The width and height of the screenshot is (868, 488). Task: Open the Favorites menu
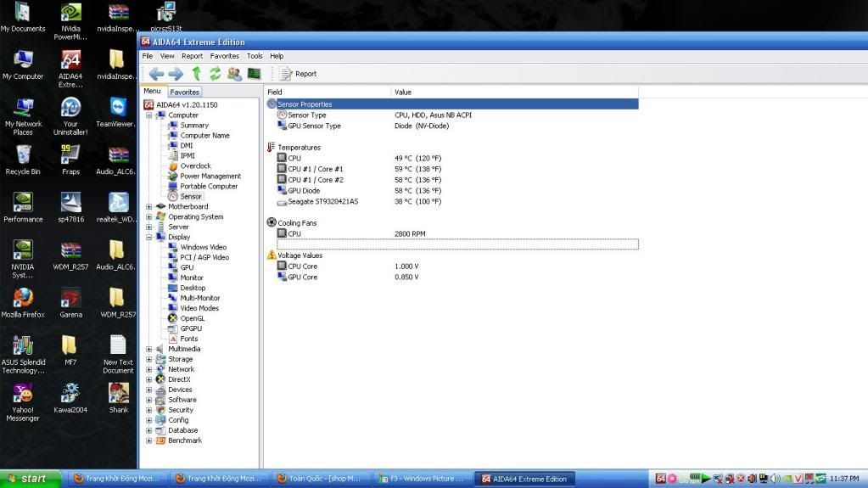point(225,56)
